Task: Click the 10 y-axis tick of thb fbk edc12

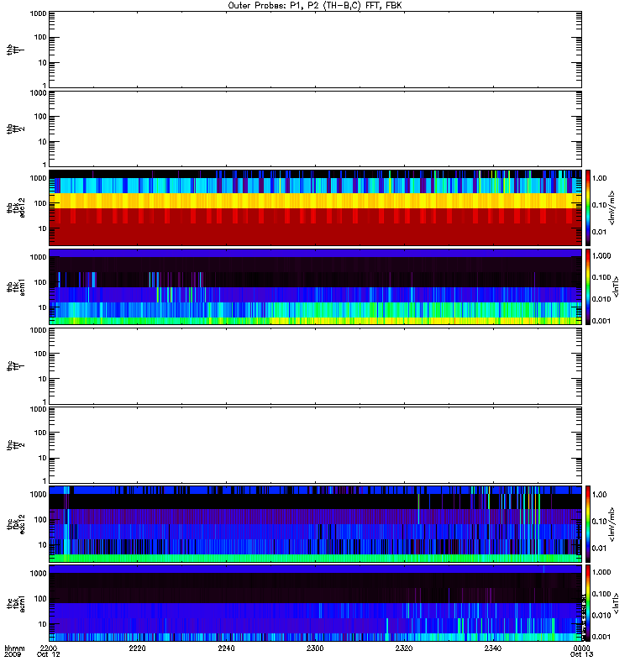Action: tap(43, 228)
